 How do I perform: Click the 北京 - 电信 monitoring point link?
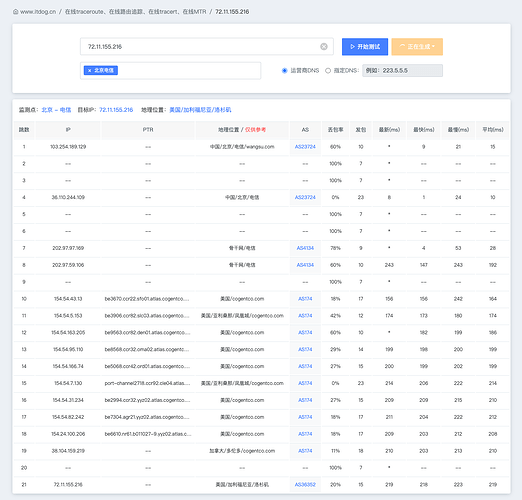56,110
